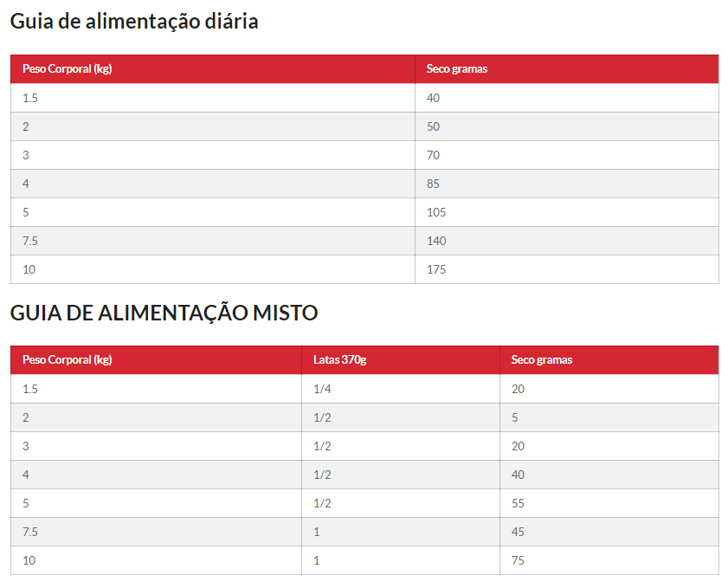Select the 140 grams cell

436,241
